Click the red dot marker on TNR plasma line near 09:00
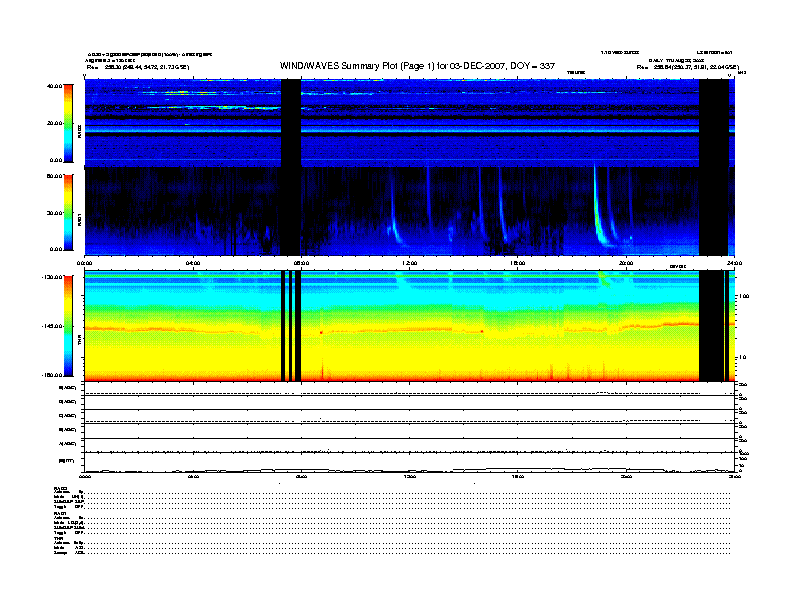Image resolution: width=792 pixels, height=612 pixels. [321, 333]
